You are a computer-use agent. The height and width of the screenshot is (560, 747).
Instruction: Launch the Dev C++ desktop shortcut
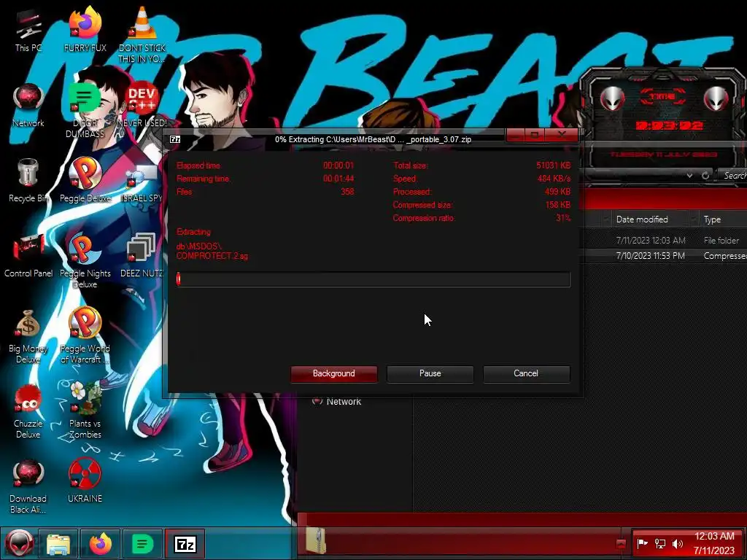click(142, 105)
